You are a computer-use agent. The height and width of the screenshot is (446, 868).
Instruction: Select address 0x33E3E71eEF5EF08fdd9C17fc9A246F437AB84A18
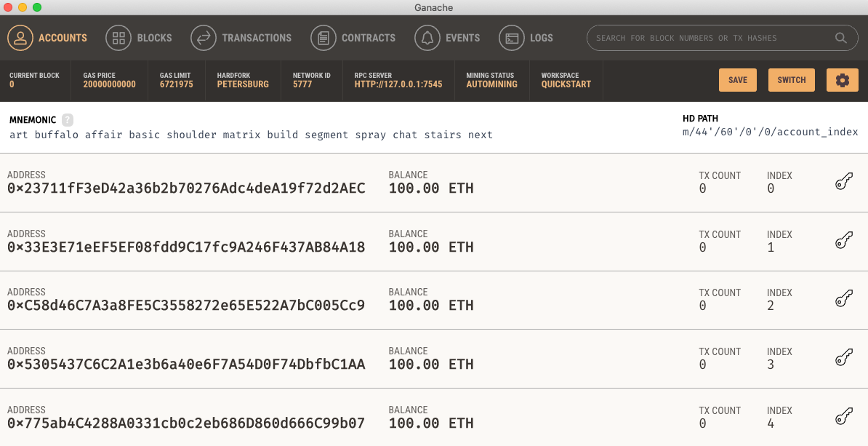click(x=186, y=247)
